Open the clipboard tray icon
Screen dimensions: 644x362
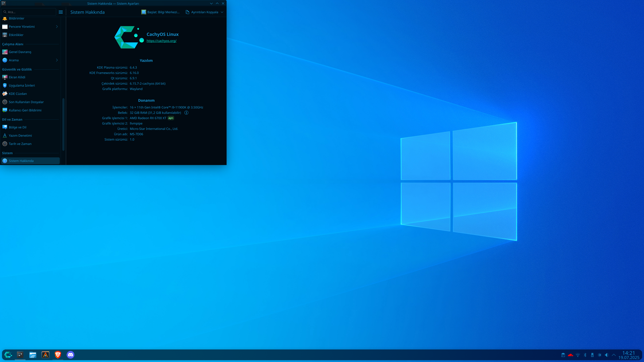pyautogui.click(x=563, y=355)
